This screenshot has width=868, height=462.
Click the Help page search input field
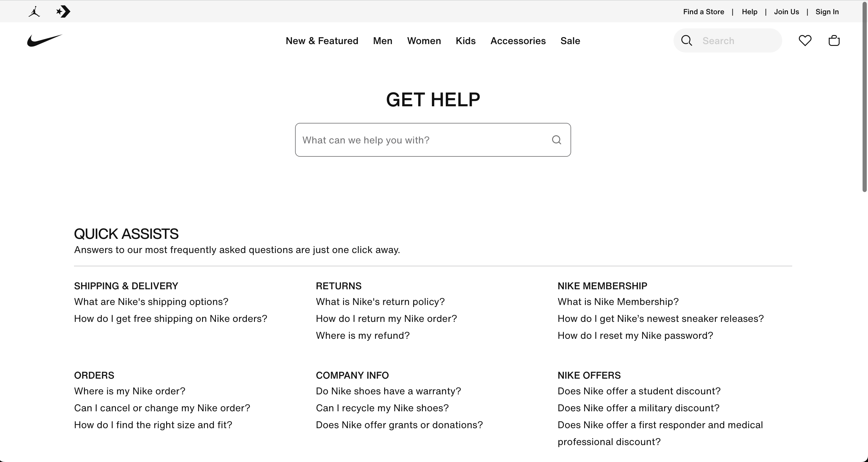pyautogui.click(x=433, y=140)
